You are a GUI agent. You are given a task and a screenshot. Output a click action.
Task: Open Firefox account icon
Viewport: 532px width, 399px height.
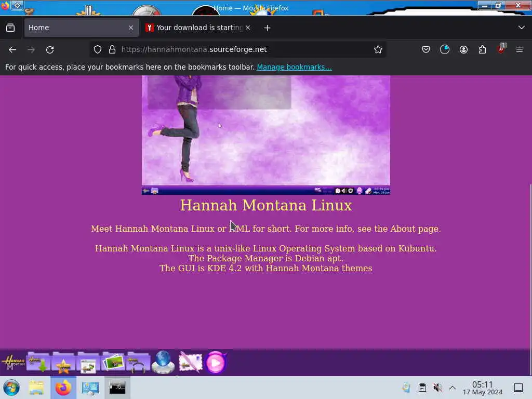(463, 49)
